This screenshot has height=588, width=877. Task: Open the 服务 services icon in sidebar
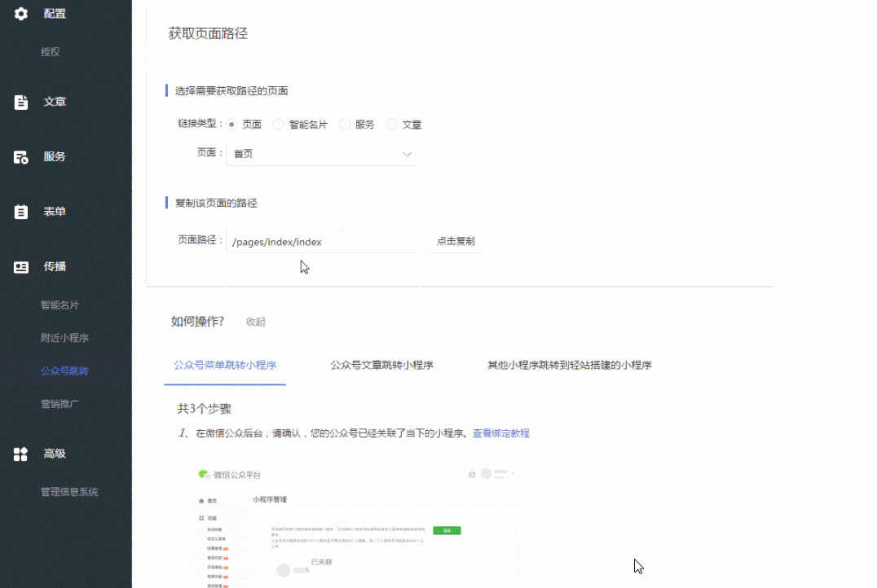pos(20,156)
